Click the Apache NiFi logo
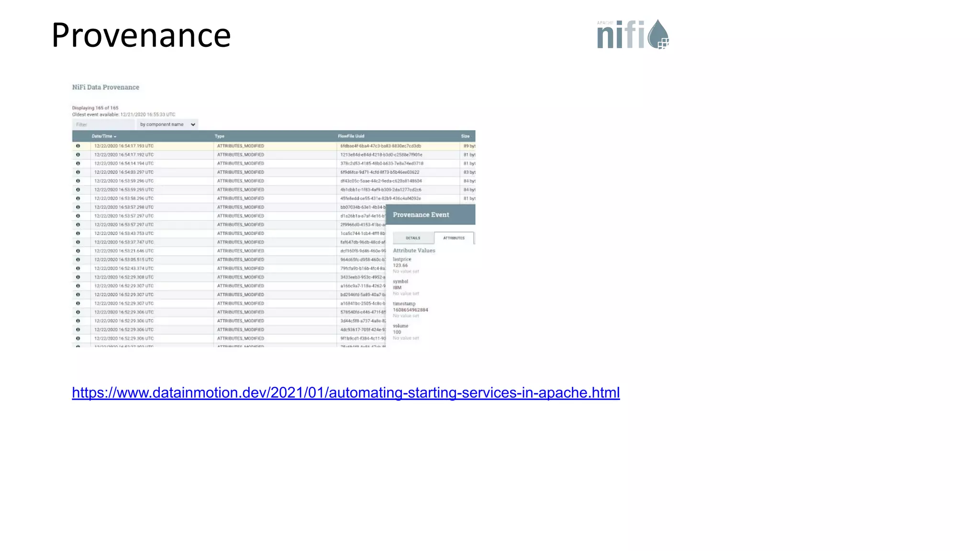 (x=633, y=34)
